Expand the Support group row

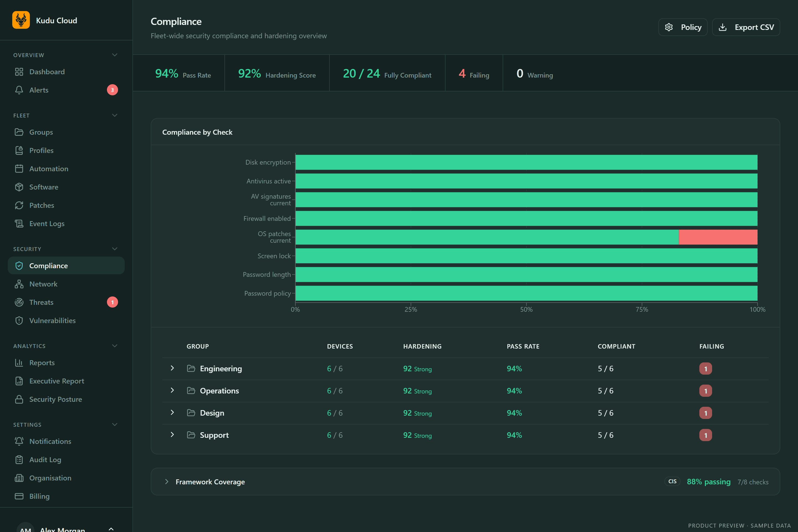tap(172, 435)
